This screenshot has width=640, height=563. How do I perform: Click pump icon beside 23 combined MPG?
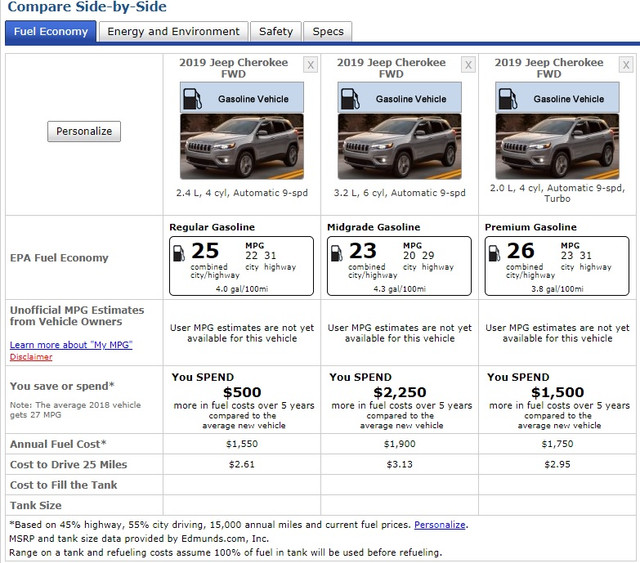(337, 253)
